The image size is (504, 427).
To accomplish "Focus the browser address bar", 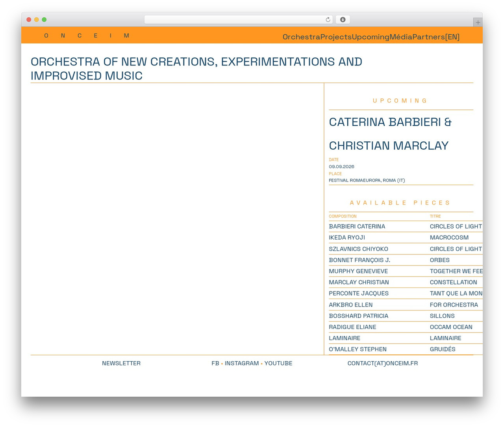I will 238,20.
